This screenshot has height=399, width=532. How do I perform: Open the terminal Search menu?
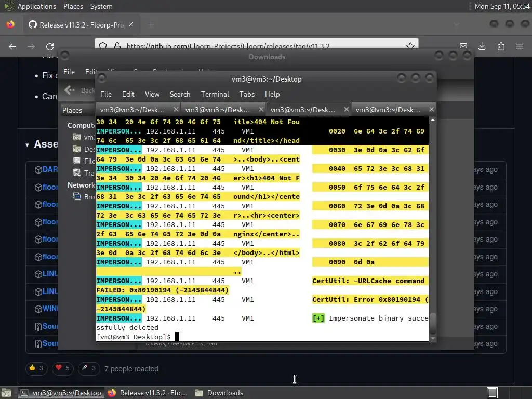180,95
